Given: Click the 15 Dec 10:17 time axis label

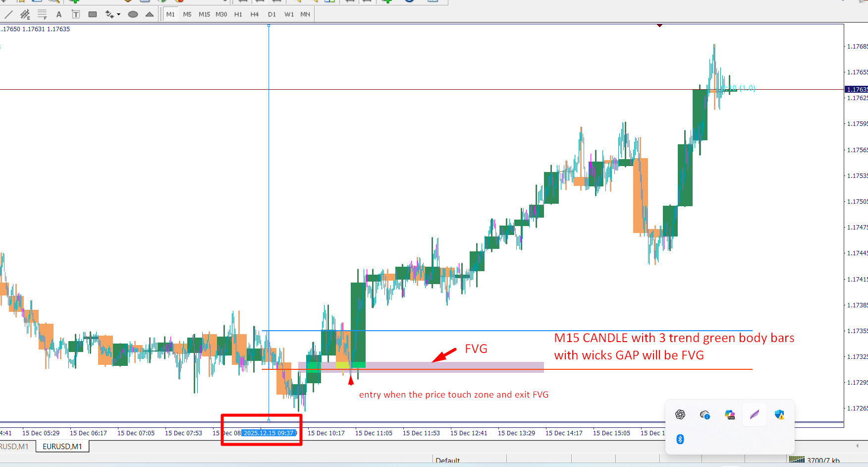Looking at the screenshot, I should pos(326,433).
